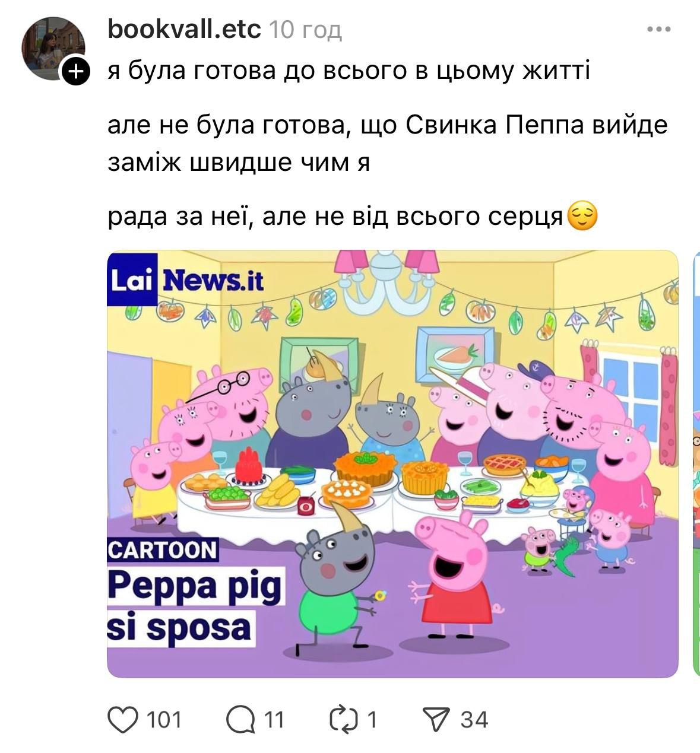Like the post with the heart icon

click(122, 720)
